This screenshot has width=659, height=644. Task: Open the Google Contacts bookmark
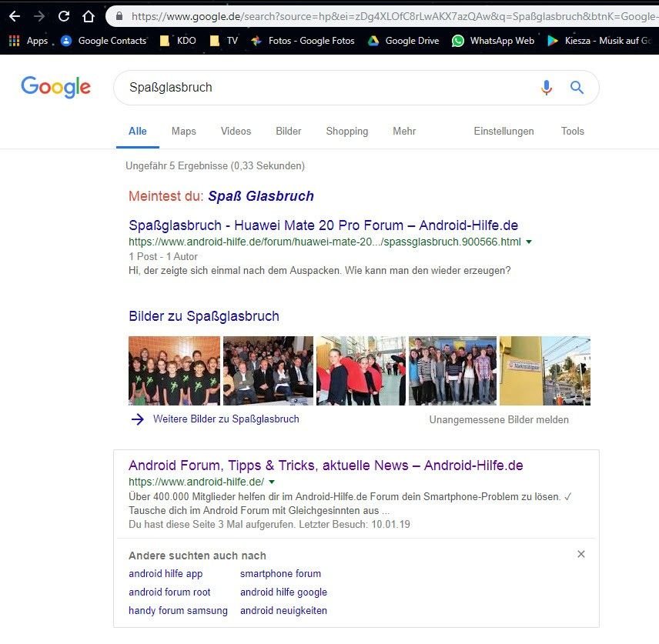coord(104,41)
